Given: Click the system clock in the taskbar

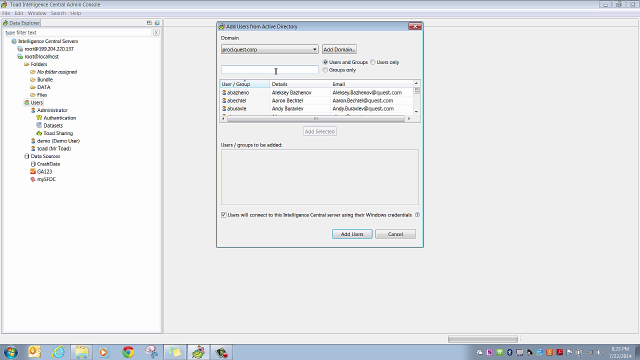Looking at the screenshot, I should coord(620,353).
